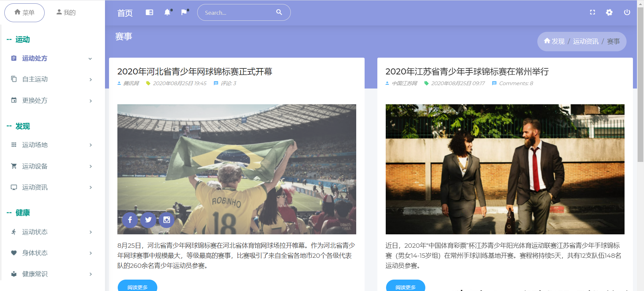Screen dimensions: 644x291
Task: Expand the 健康常识 chevron
Action: point(91,274)
